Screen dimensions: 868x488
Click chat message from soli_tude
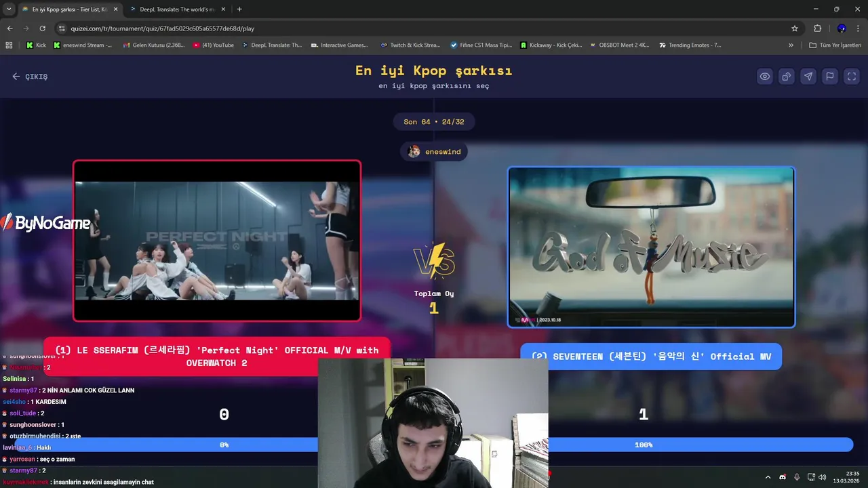24,413
